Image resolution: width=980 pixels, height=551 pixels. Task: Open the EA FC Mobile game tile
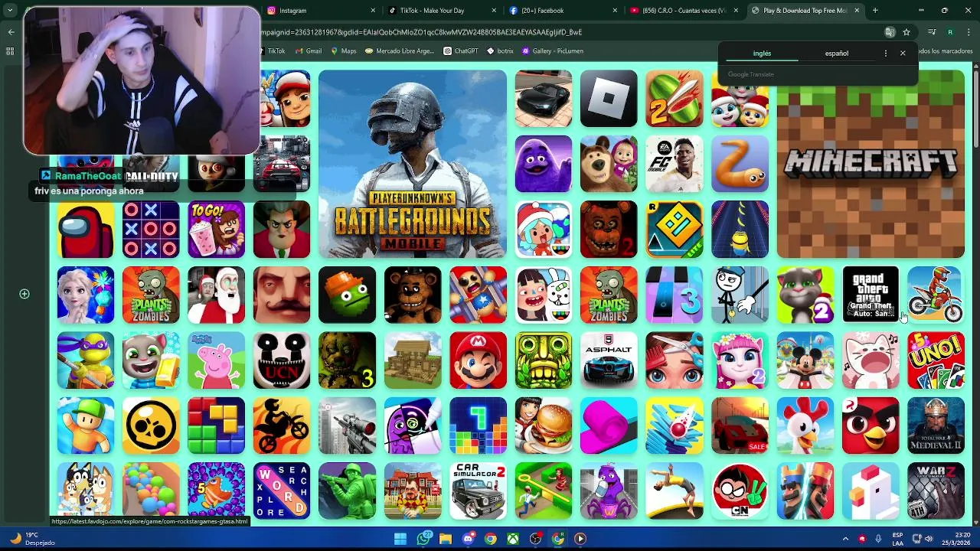point(674,164)
